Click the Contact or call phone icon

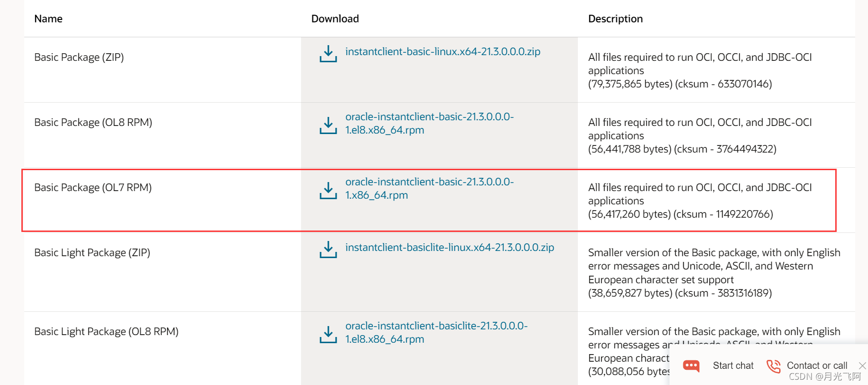pos(774,366)
